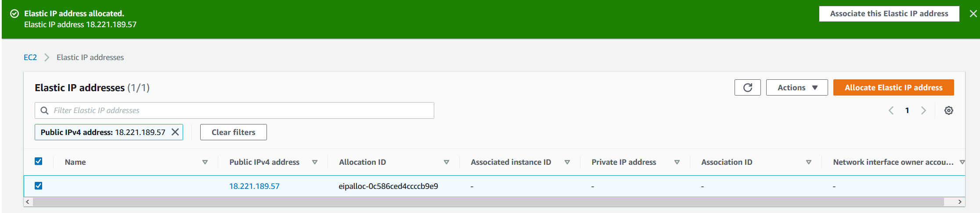Image resolution: width=980 pixels, height=213 pixels.
Task: Sort by the Name column arrow
Action: (205, 162)
